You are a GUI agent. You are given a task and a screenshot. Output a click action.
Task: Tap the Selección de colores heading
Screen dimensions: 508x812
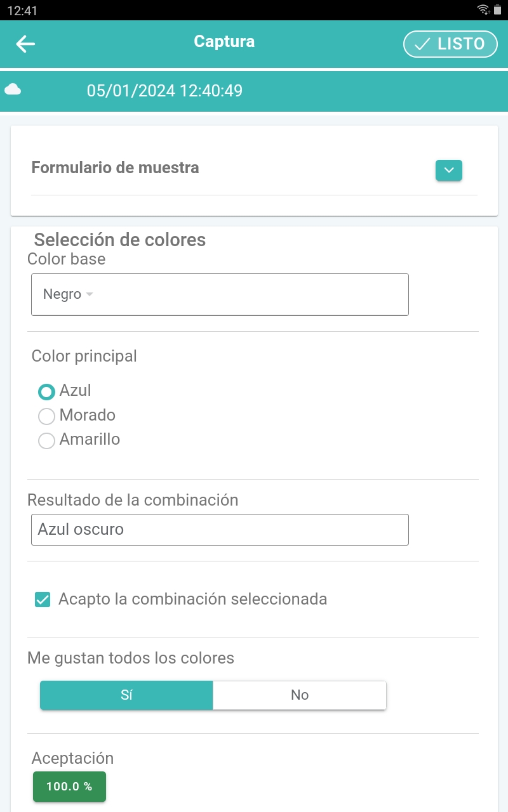pyautogui.click(x=120, y=240)
